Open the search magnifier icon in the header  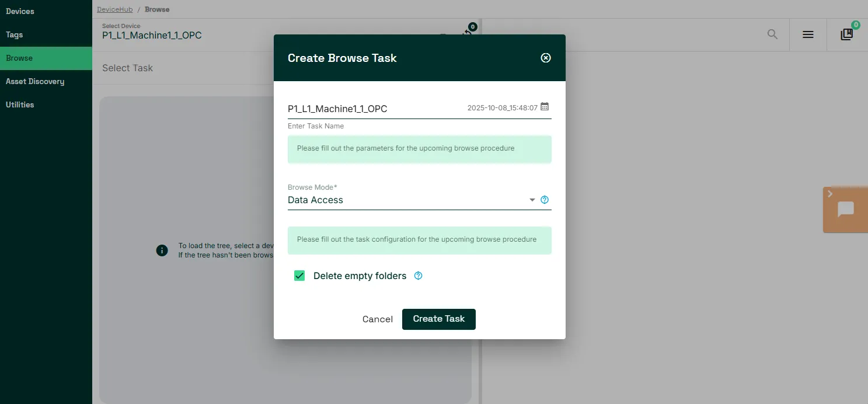click(x=772, y=34)
